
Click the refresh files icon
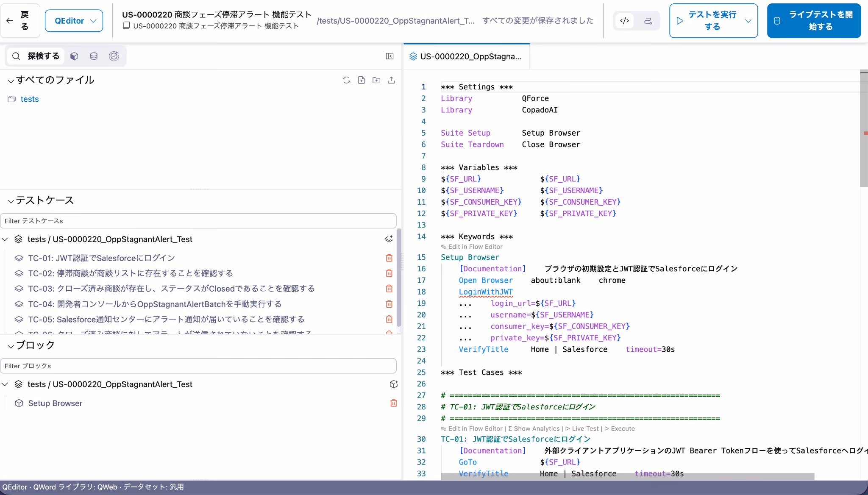click(x=346, y=80)
